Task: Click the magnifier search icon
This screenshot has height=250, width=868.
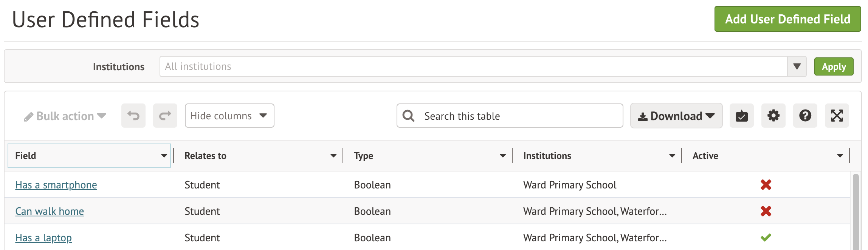Action: 408,116
